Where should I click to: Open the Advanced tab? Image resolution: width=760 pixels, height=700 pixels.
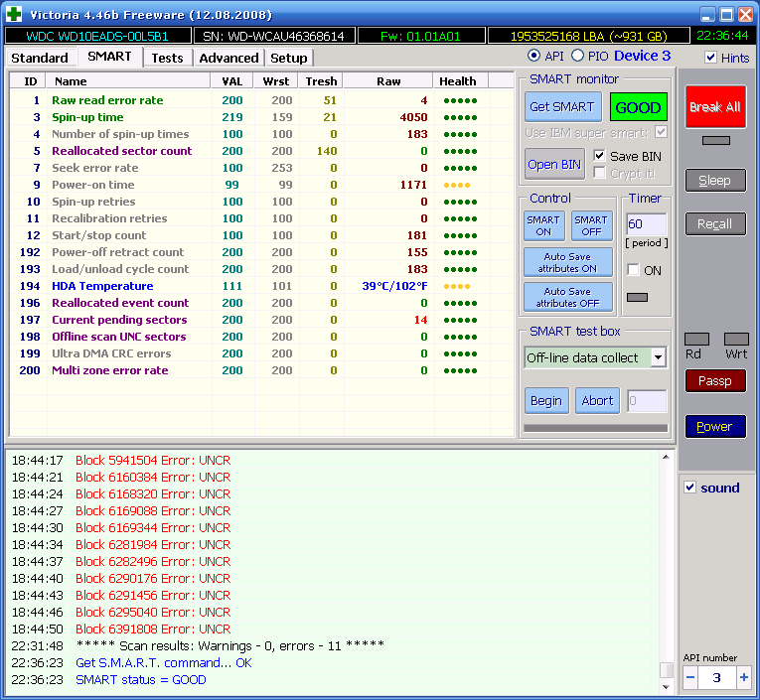pyautogui.click(x=228, y=58)
